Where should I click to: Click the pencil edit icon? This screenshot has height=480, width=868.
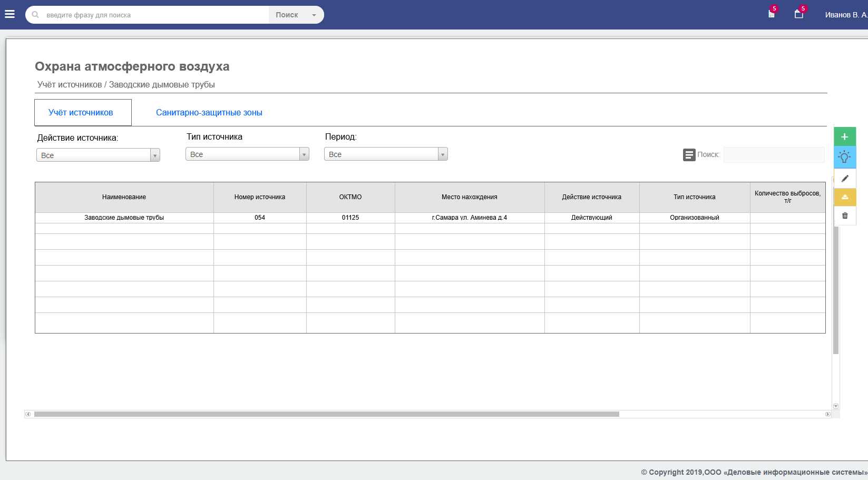click(845, 179)
